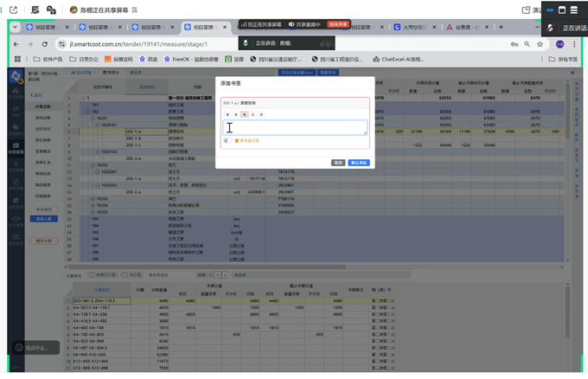
Task: Bookmark page with the star icon
Action: [x=540, y=44]
